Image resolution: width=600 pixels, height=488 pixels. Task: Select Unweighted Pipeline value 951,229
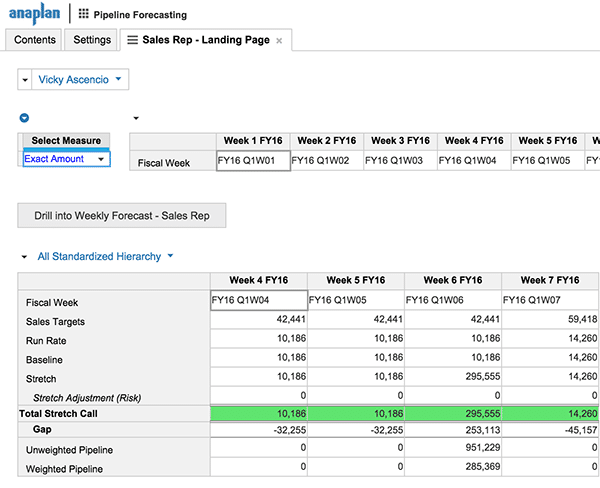453,447
